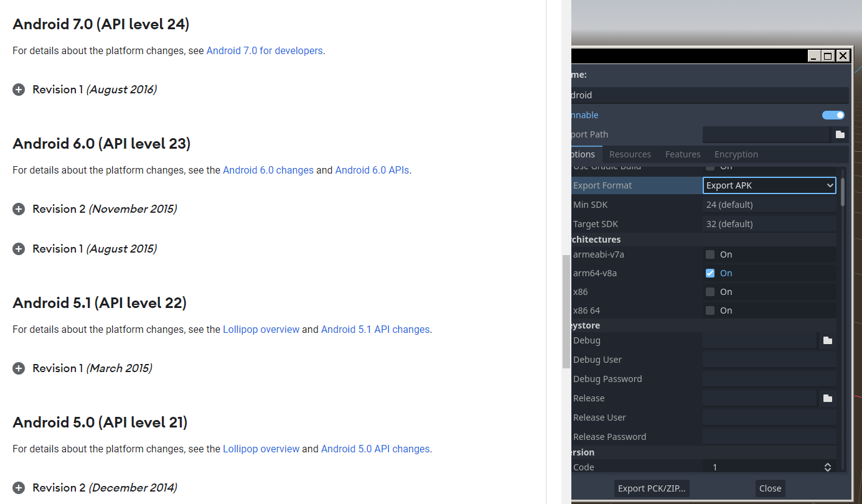The height and width of the screenshot is (504, 862).
Task: Select the Android 5.0 (API level 21) heading
Action: (100, 422)
